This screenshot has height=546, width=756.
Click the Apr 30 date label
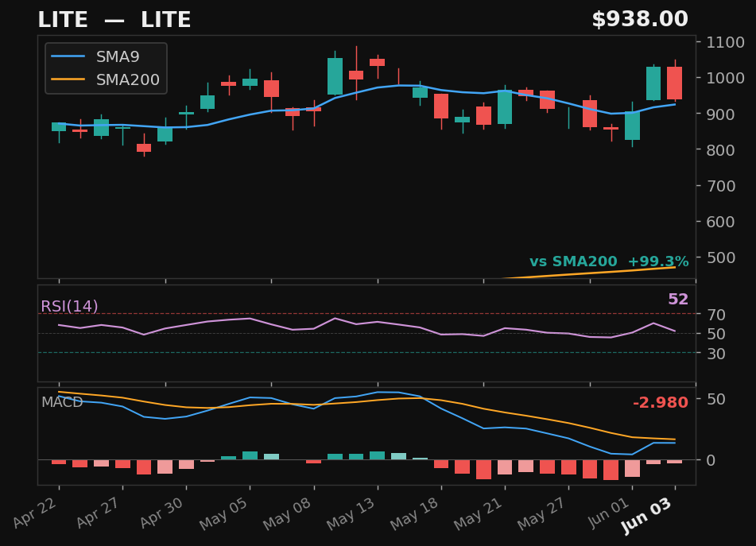163,512
